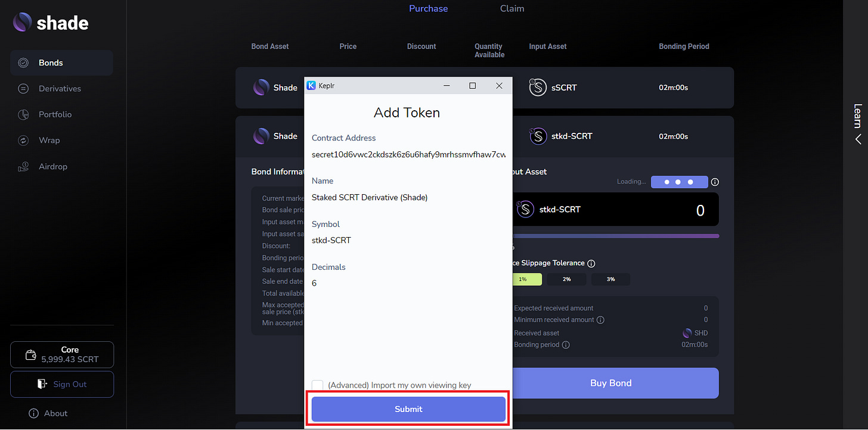Click the loading dots button

click(679, 182)
